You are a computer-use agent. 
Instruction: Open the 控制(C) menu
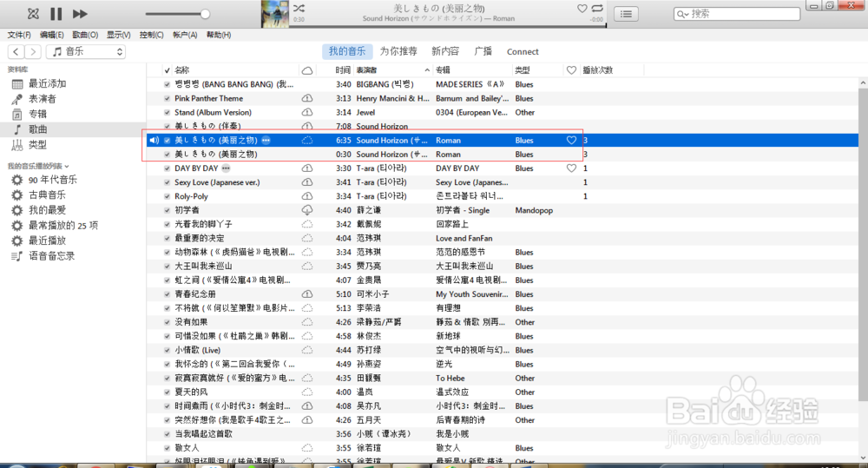(152, 35)
